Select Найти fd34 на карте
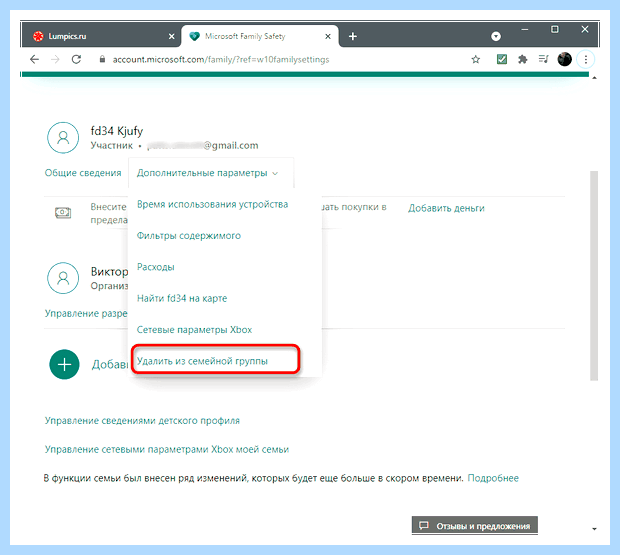The width and height of the screenshot is (620, 555). [x=182, y=298]
